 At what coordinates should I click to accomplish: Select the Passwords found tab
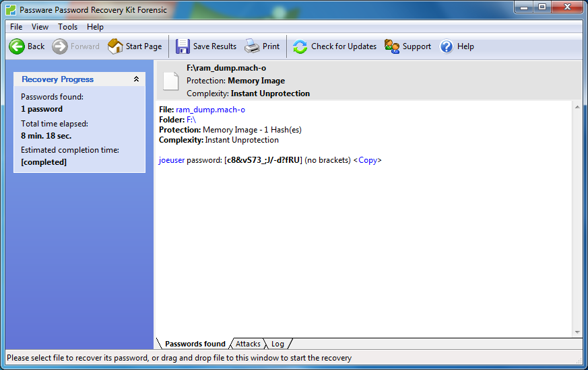195,344
